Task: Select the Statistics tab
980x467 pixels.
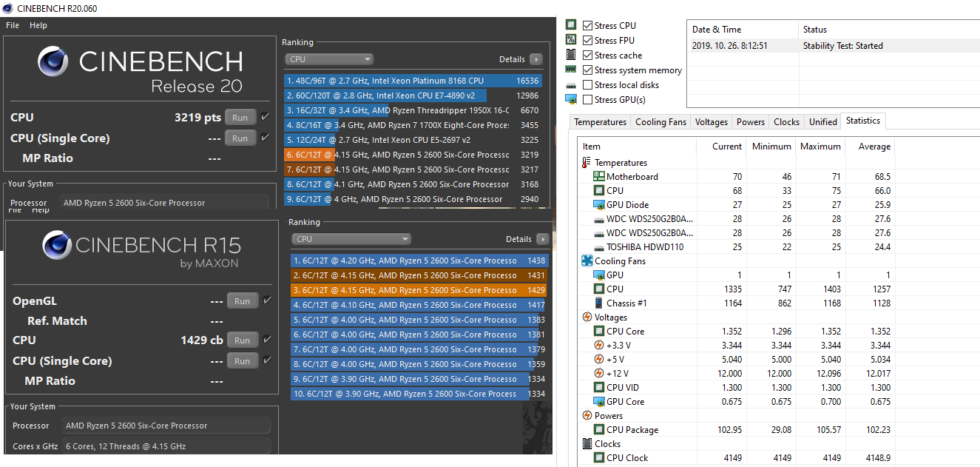Action: (863, 121)
